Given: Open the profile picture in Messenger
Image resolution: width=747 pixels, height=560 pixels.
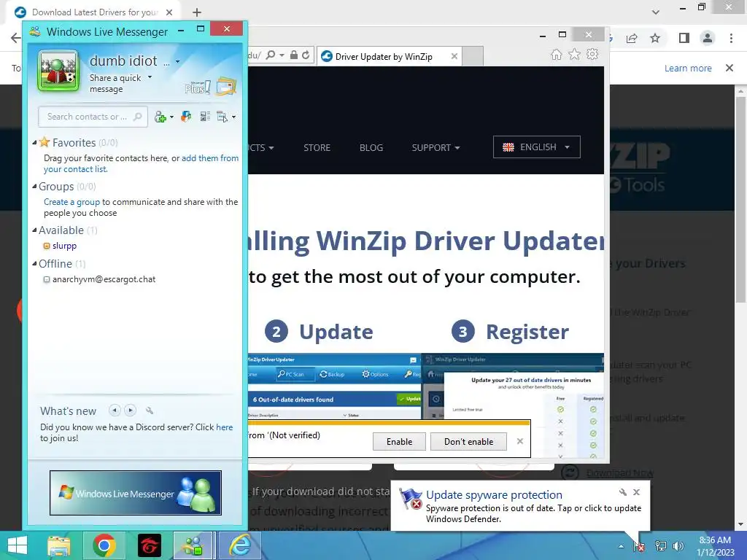Looking at the screenshot, I should (58, 71).
